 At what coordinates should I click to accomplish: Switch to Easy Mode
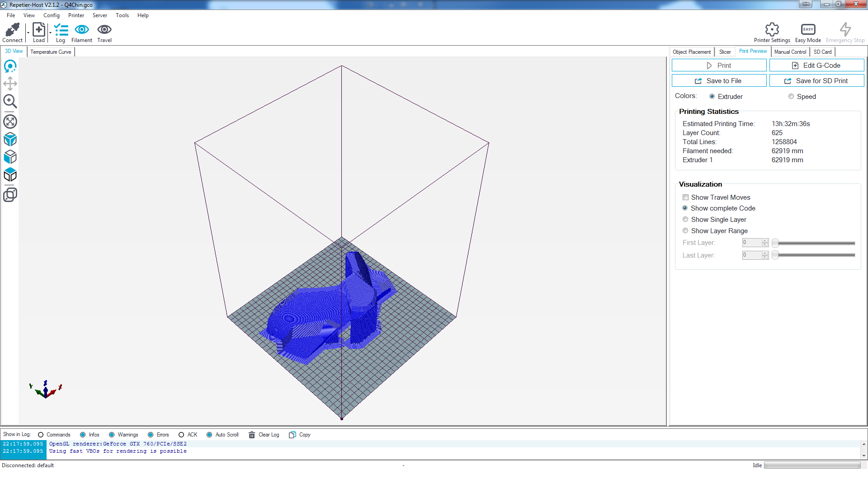pos(808,30)
